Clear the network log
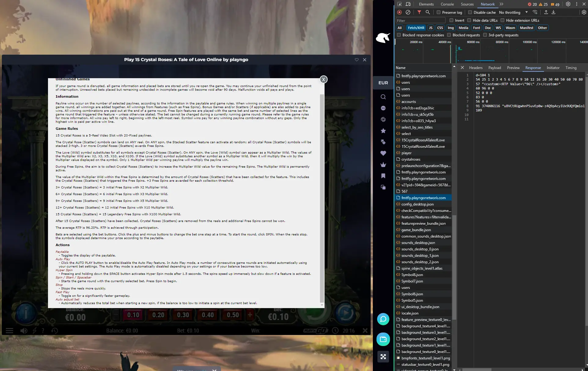 (x=408, y=12)
